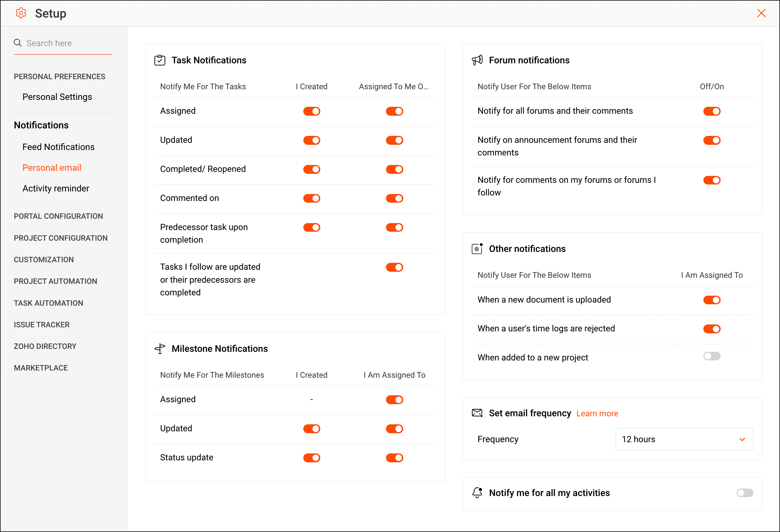Image resolution: width=780 pixels, height=532 pixels.
Task: Click the Task Notifications clipboard icon
Action: tap(160, 60)
